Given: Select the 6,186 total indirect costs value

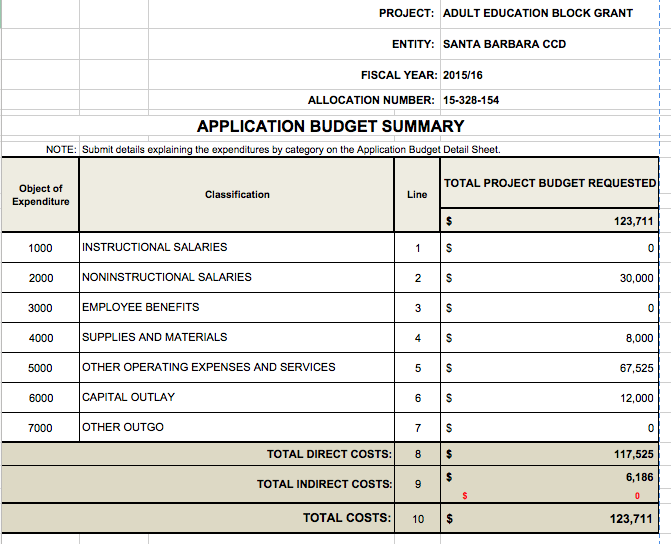Looking at the screenshot, I should coord(636,478).
